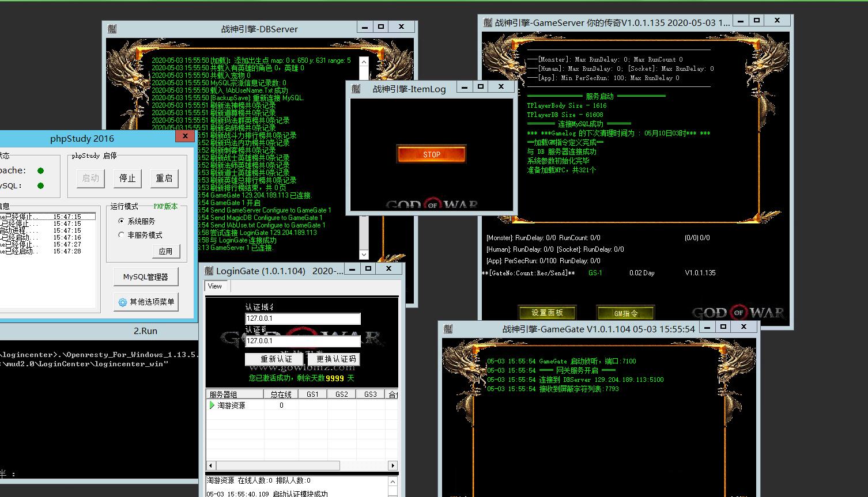
Task: Click the green arrow beside 淘游资源
Action: (x=212, y=405)
